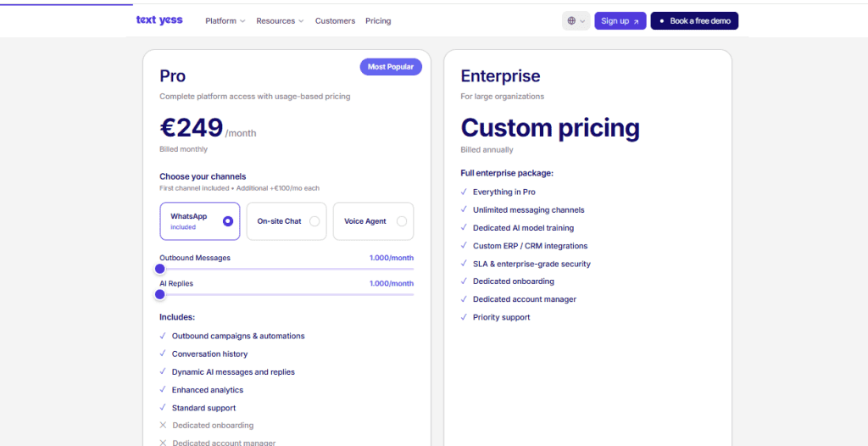Viewport: 868px width, 446px height.
Task: Open the Customers page
Action: [335, 21]
